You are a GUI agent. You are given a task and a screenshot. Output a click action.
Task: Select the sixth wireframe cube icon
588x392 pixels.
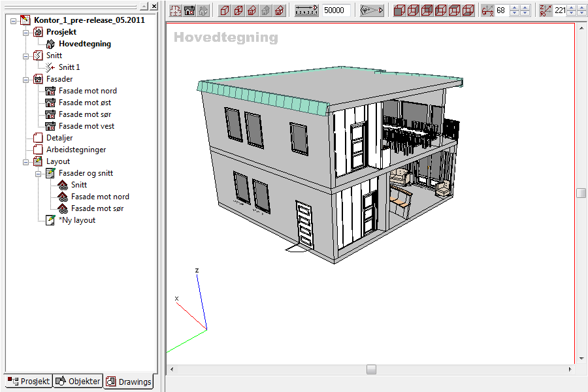468,10
